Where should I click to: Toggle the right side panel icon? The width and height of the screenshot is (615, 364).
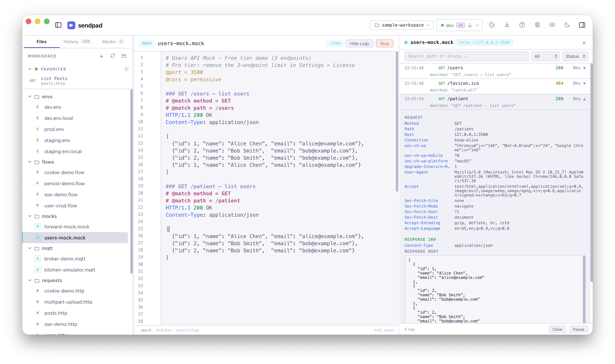(582, 25)
